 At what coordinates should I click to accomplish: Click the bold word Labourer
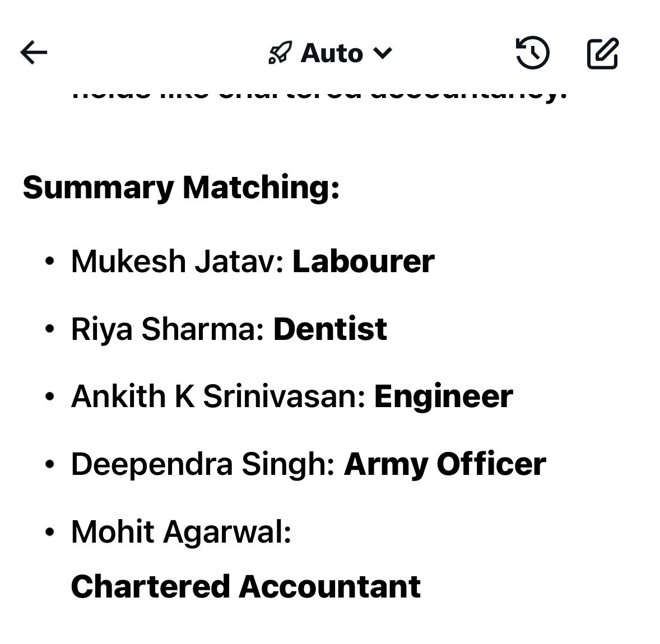(363, 261)
